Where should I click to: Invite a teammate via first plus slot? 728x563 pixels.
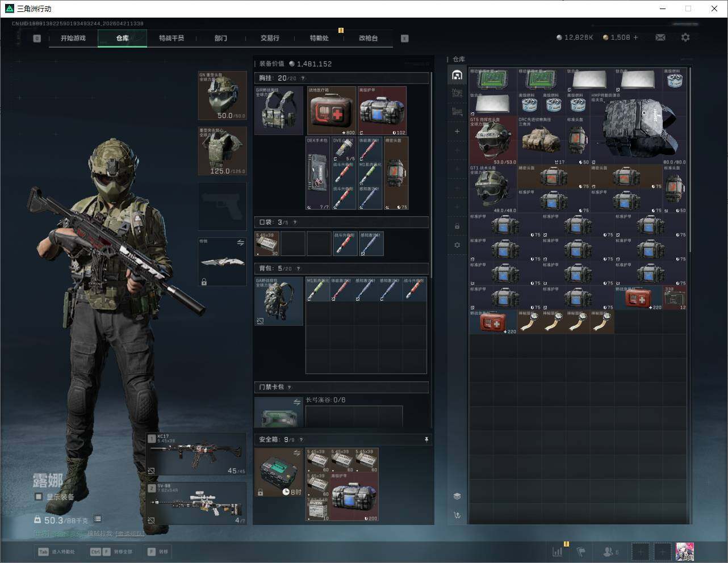click(x=640, y=551)
